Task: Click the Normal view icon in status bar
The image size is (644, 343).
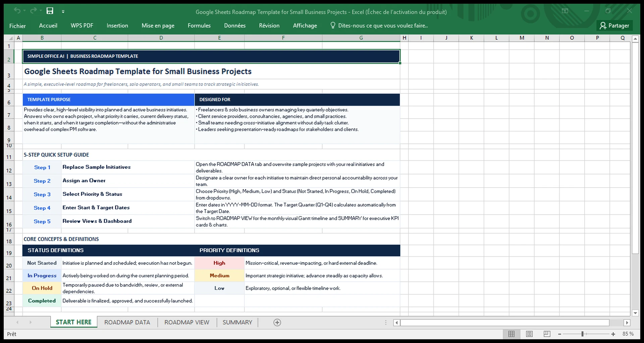Action: pyautogui.click(x=511, y=334)
